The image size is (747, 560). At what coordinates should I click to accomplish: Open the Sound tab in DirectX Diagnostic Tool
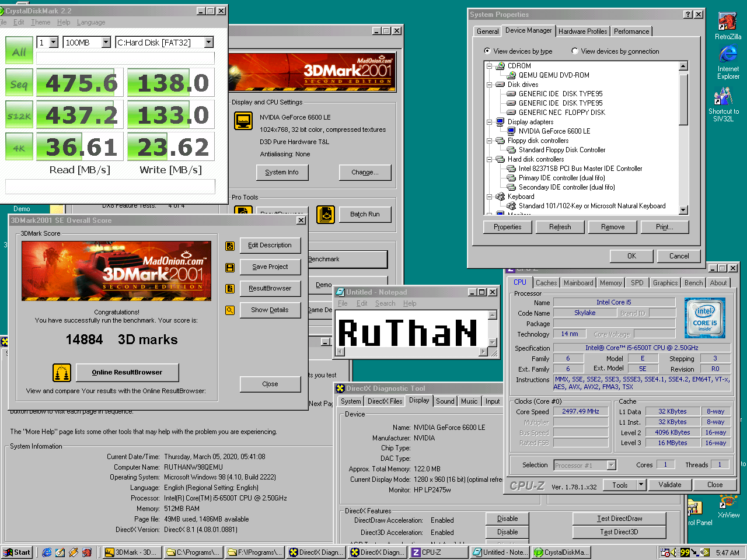point(445,401)
